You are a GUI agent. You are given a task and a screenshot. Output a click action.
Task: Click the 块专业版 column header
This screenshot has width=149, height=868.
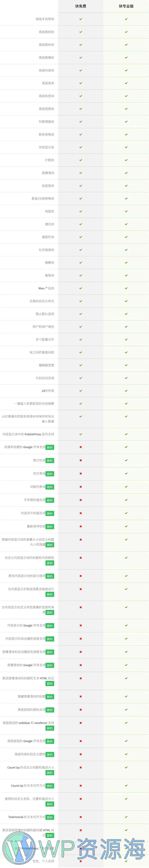click(x=126, y=6)
